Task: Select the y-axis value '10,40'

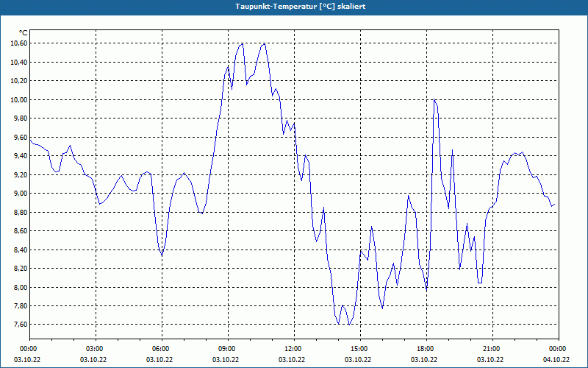Action: (19, 62)
